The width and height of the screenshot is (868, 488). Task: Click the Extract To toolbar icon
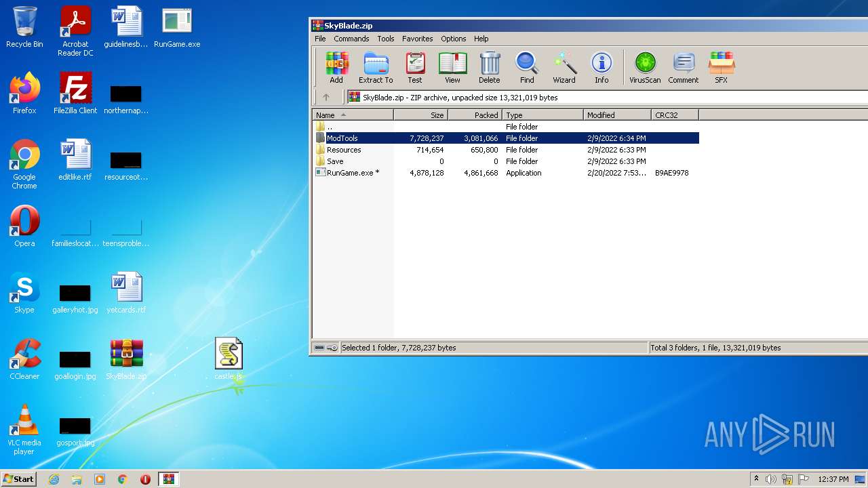tap(376, 68)
